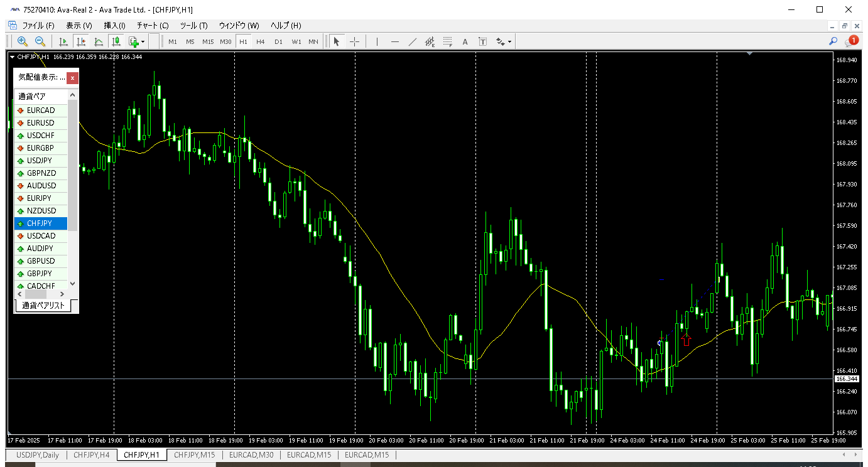Select AUDUSD in currency pair list
Screen dimensions: 868x467
[x=41, y=186]
